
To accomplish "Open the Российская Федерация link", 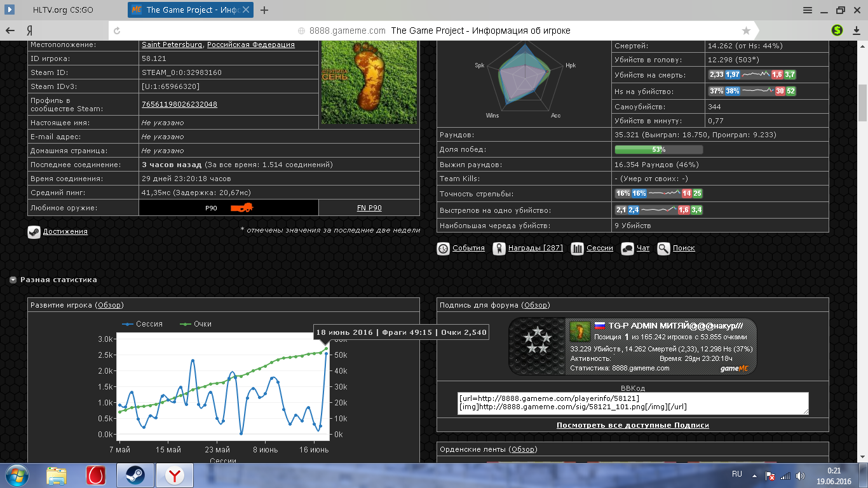I will [x=251, y=45].
